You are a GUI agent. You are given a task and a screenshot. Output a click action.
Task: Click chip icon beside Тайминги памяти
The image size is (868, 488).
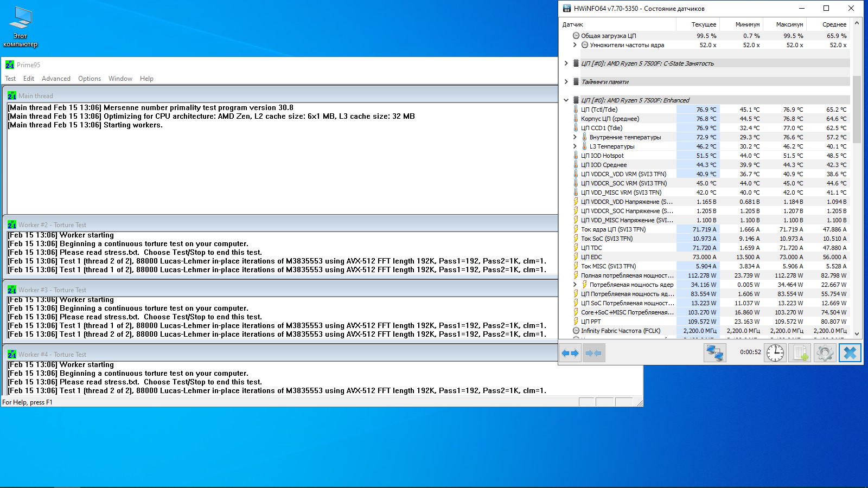576,82
